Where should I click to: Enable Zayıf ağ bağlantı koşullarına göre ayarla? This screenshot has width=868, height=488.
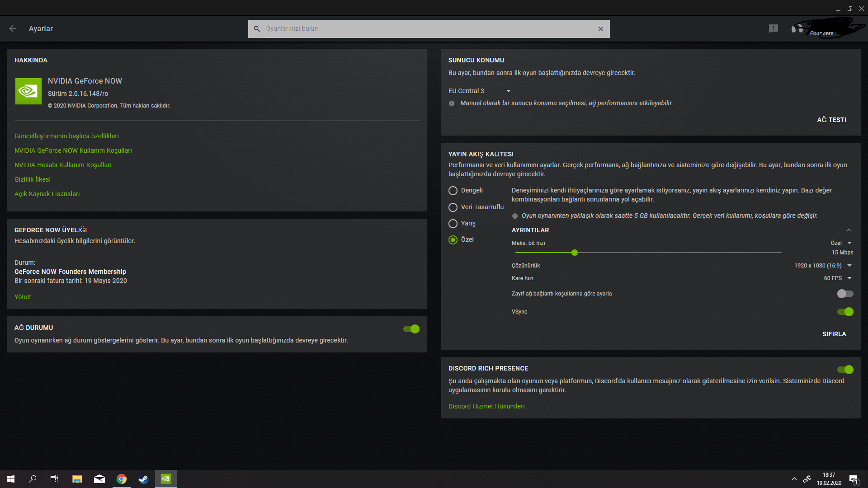click(845, 294)
